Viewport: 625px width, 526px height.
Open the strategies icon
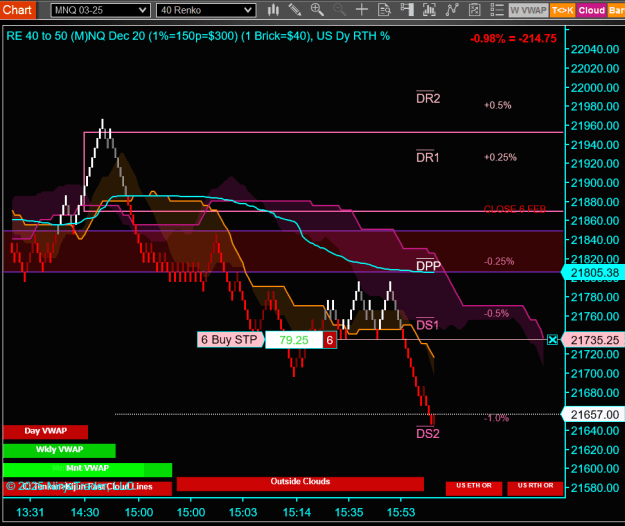tap(474, 10)
